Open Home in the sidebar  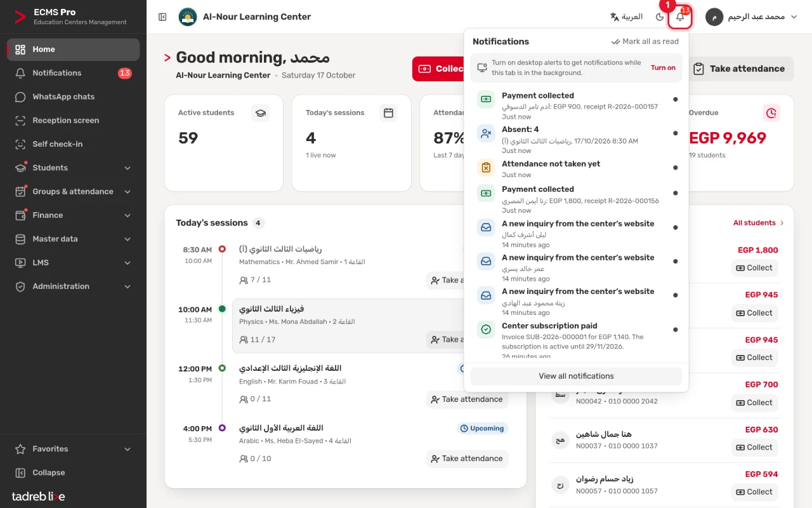point(73,50)
